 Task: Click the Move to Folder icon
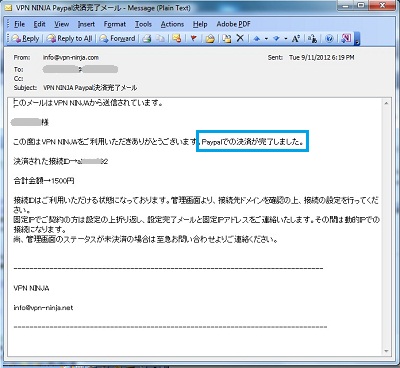click(x=227, y=39)
